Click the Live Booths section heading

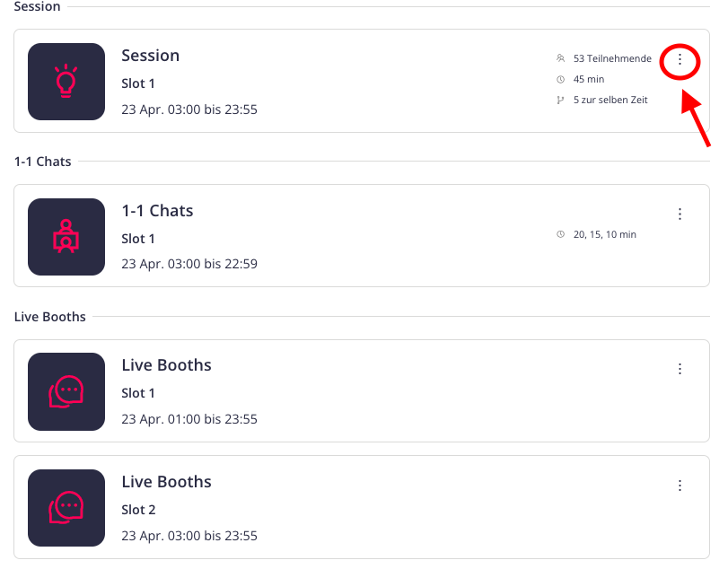pos(50,317)
